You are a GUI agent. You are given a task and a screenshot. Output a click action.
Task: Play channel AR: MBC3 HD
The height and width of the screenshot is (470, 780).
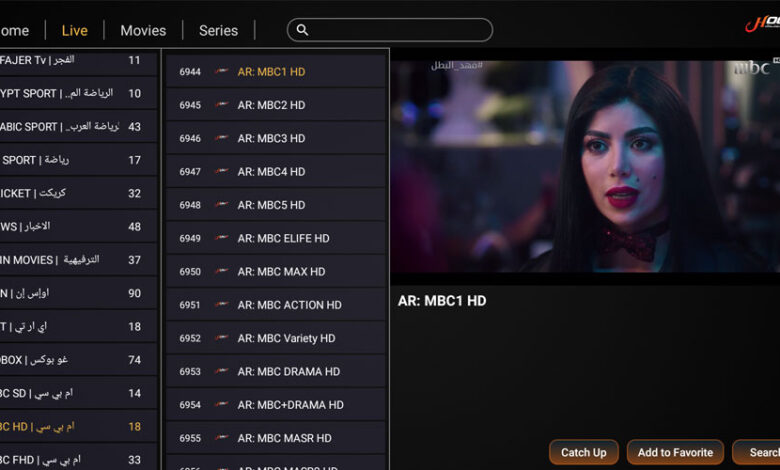click(x=271, y=138)
